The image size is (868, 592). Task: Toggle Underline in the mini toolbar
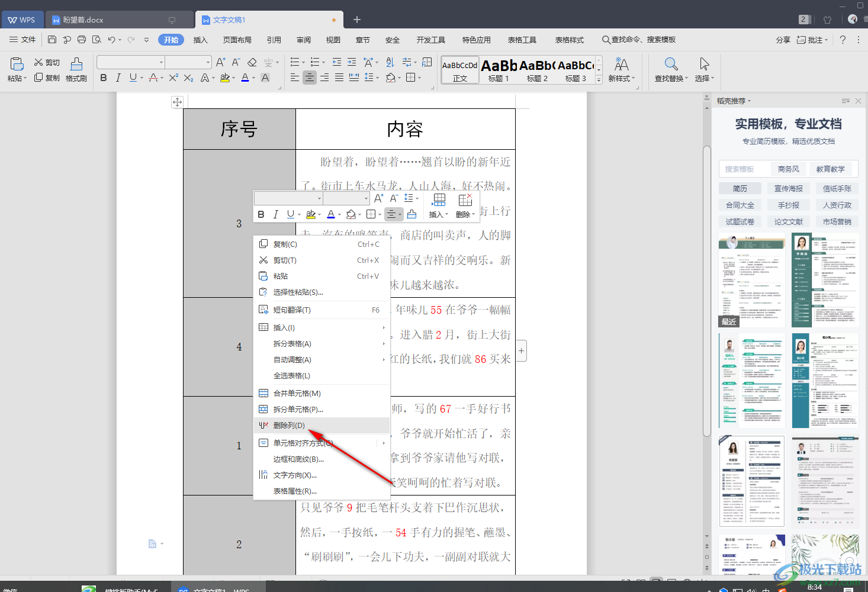click(x=290, y=214)
